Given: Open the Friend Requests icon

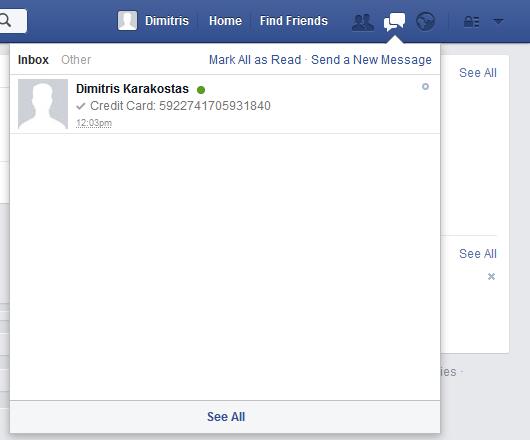Looking at the screenshot, I should point(363,22).
